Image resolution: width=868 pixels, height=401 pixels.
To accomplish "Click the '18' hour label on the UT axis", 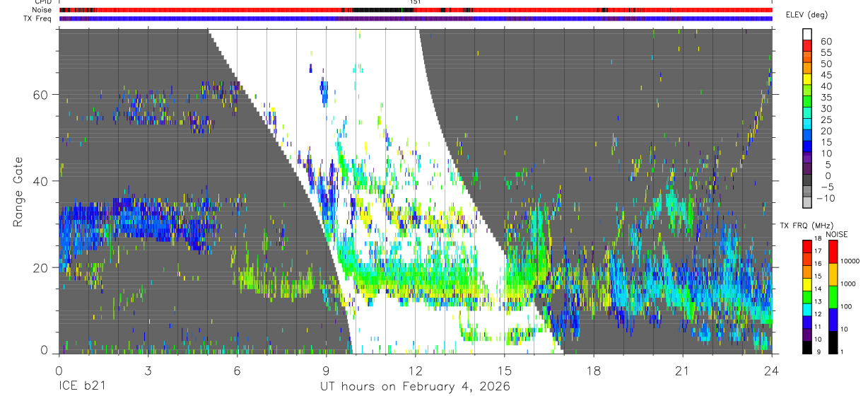I will coord(593,370).
